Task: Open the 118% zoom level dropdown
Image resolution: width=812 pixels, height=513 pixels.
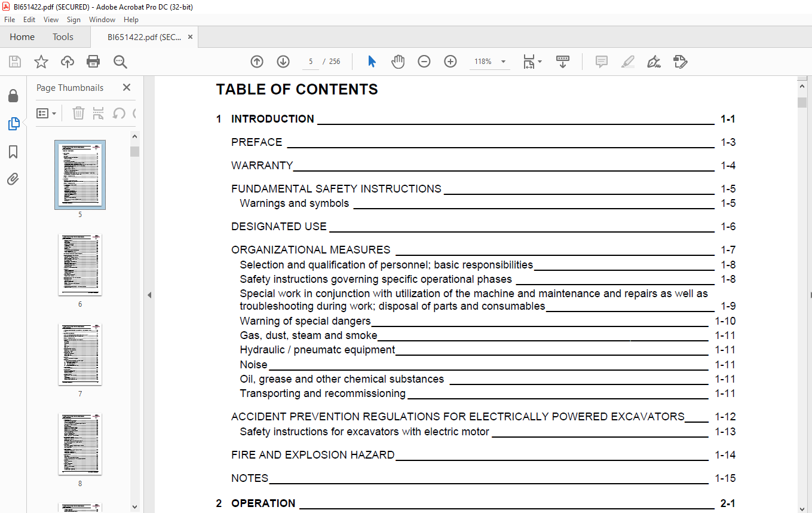Action: [503, 62]
